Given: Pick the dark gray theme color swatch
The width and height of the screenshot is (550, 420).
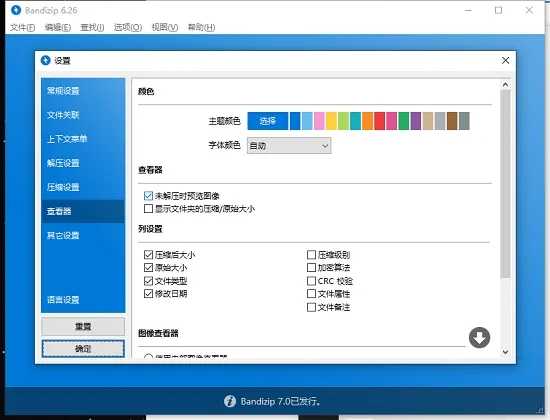Looking at the screenshot, I should 464,121.
